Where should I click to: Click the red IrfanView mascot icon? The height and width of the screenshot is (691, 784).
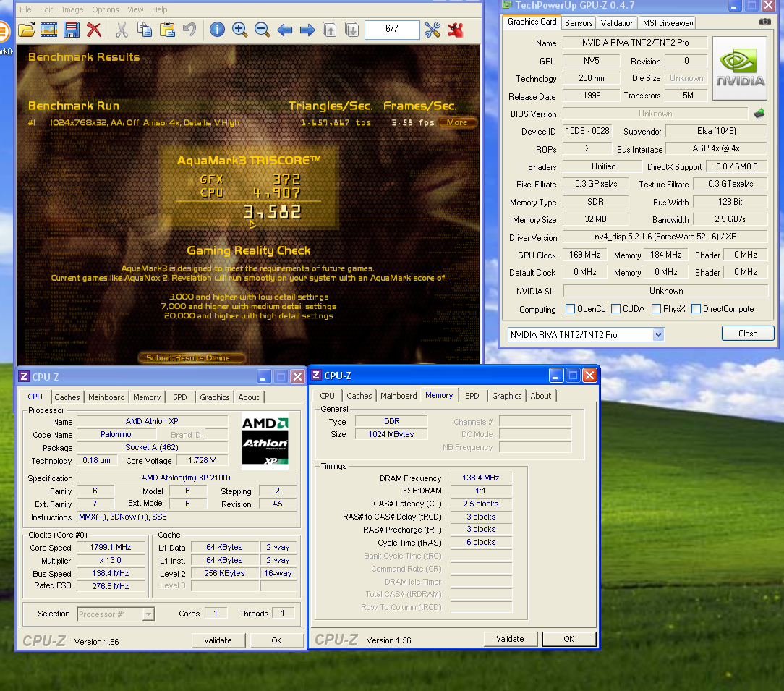[x=456, y=30]
